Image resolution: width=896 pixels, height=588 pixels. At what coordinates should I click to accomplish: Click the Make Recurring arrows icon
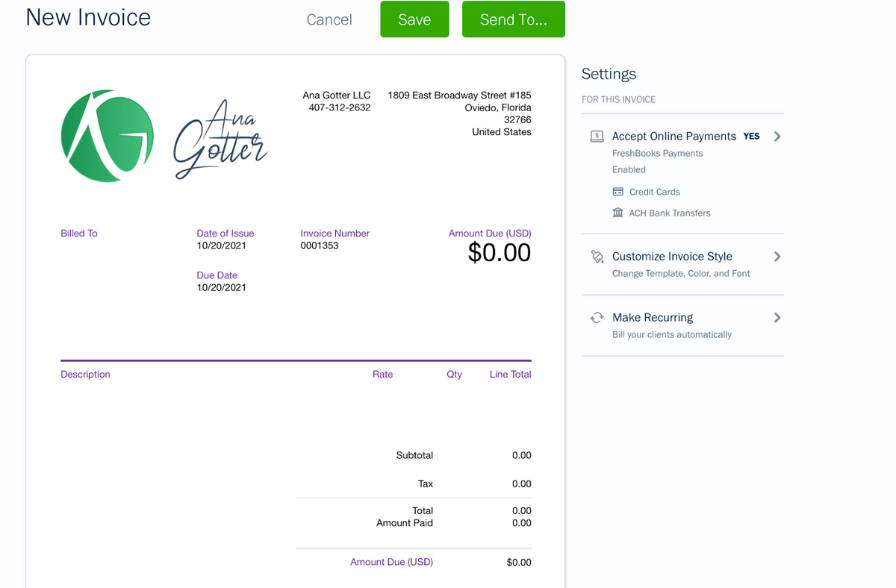[597, 318]
